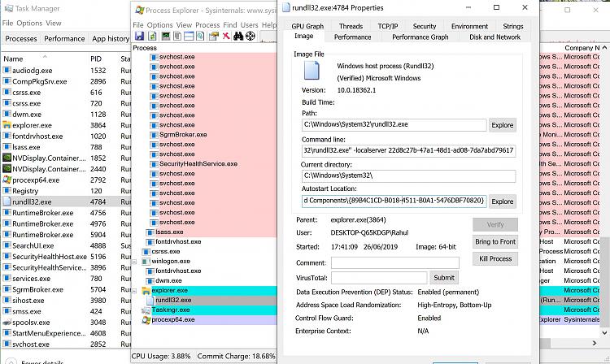The width and height of the screenshot is (610, 364).
Task: Select rundll32.exe under explorer.exe in Process Explorer
Action: pyautogui.click(x=173, y=301)
